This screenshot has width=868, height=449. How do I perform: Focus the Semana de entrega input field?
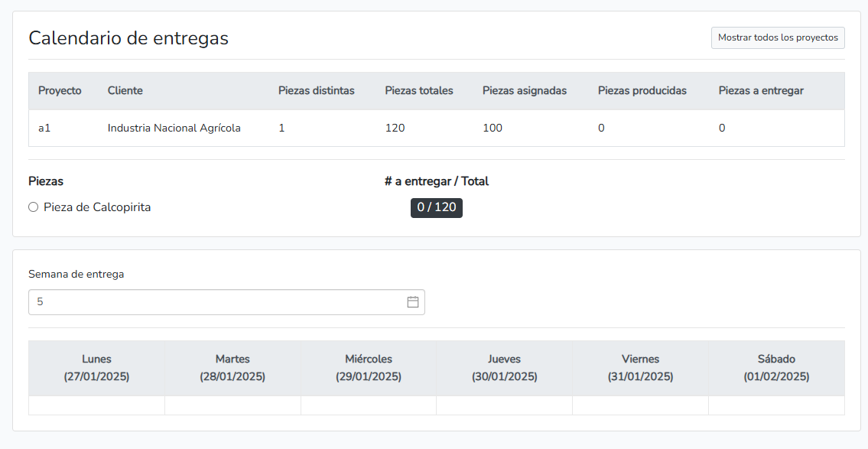[214, 302]
